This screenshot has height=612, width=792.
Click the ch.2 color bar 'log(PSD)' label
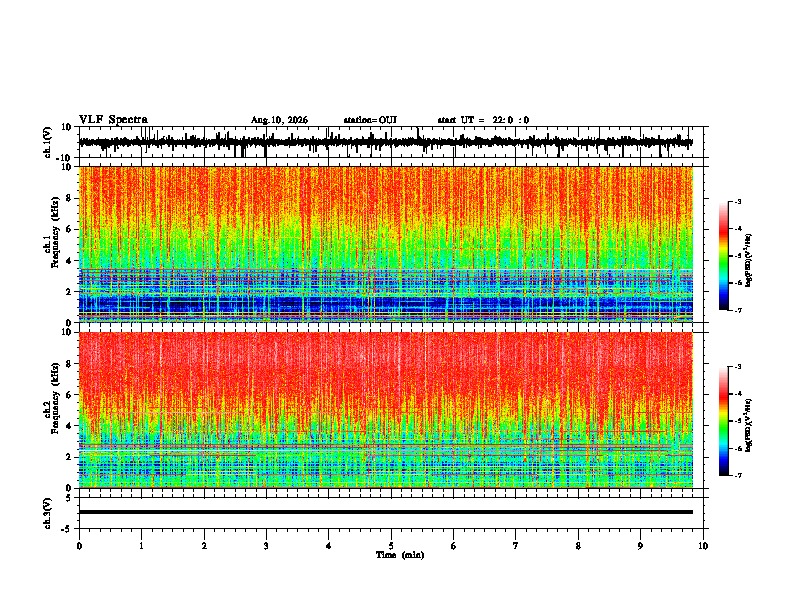coord(749,425)
